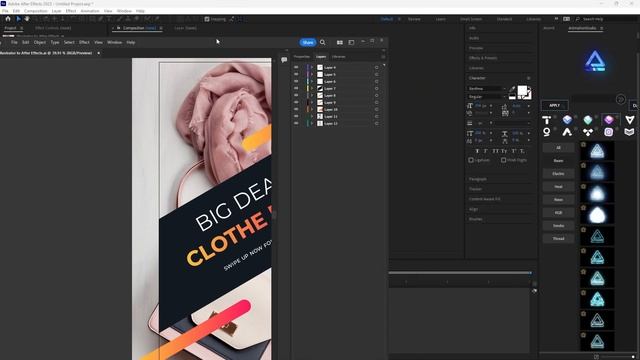Click the Layers panel options menu icon
640x360 pixels.
click(x=383, y=57)
